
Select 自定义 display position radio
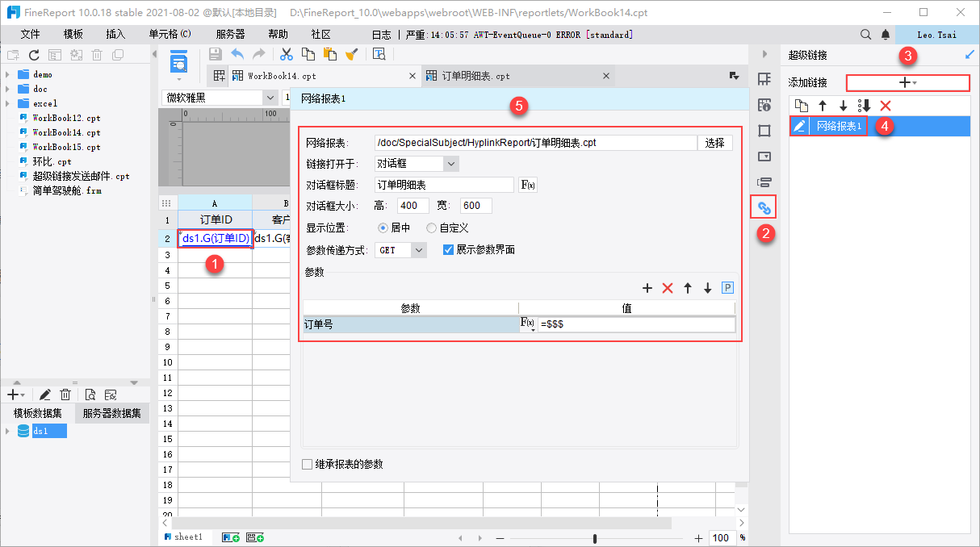[x=432, y=228]
